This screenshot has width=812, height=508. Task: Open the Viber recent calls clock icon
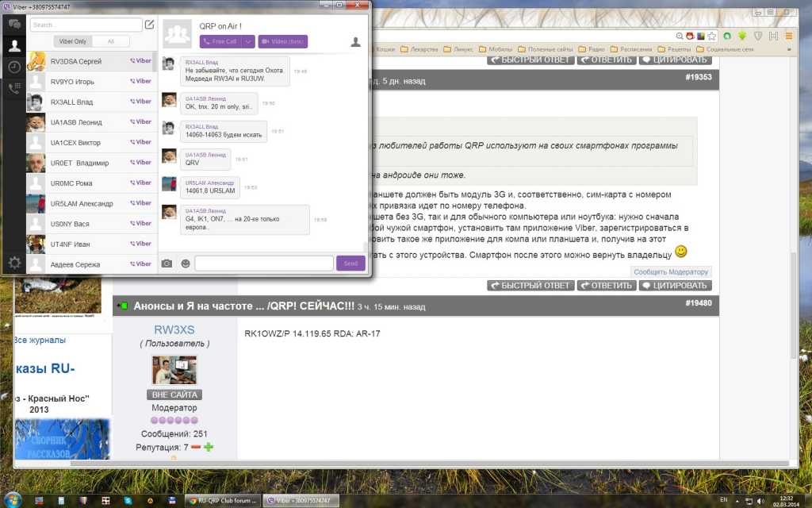click(14, 67)
